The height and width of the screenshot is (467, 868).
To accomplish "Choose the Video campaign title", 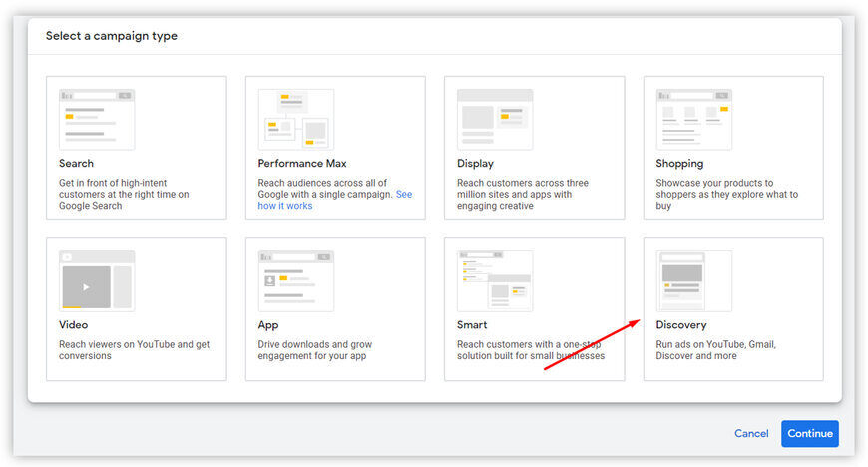I will [x=73, y=324].
